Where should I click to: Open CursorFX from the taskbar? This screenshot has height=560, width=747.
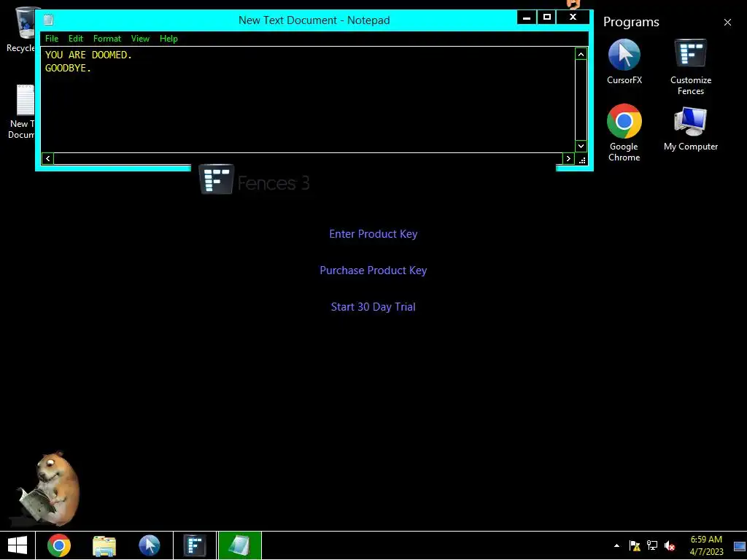tap(149, 545)
